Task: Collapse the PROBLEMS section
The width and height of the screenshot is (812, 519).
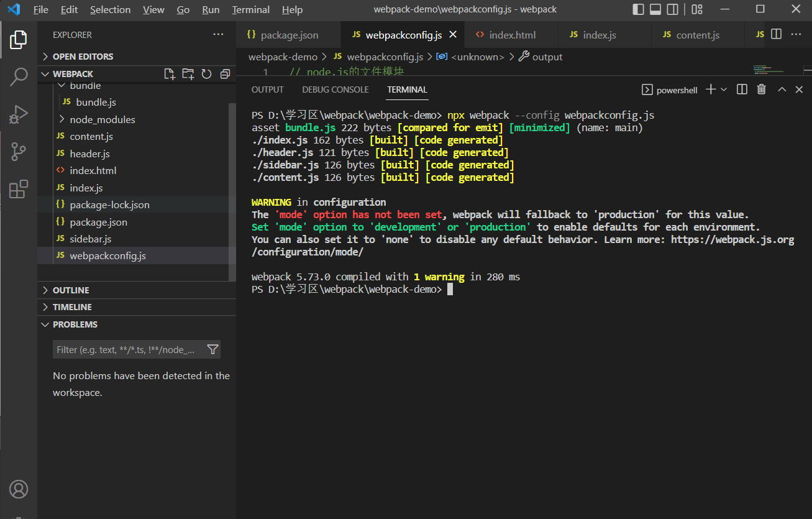Action: click(137, 324)
